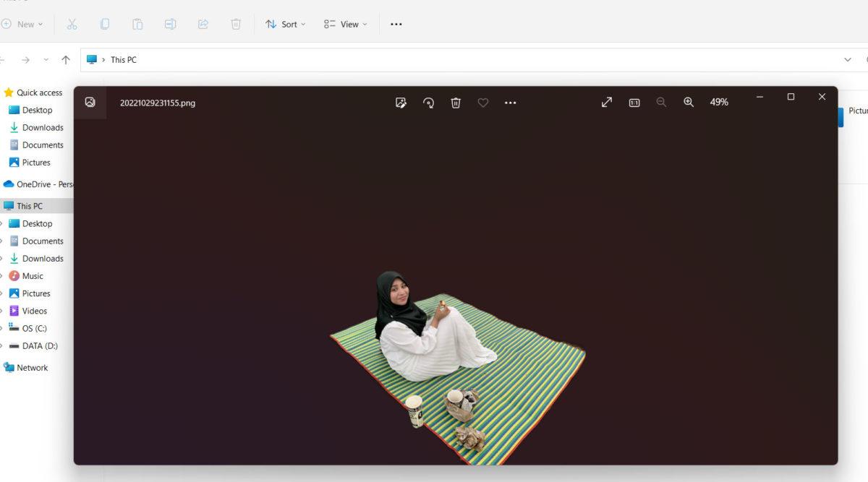Open the View dropdown in File Explorer
Screen dimensions: 868x482
(346, 24)
